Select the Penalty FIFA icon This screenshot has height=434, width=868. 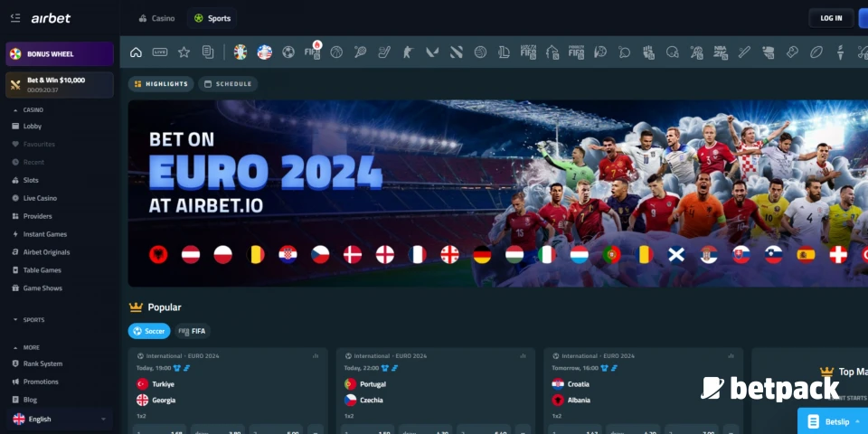coord(576,52)
